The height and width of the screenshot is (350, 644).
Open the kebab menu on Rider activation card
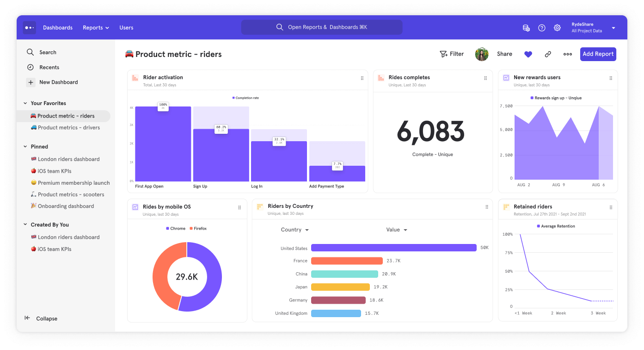coord(362,77)
